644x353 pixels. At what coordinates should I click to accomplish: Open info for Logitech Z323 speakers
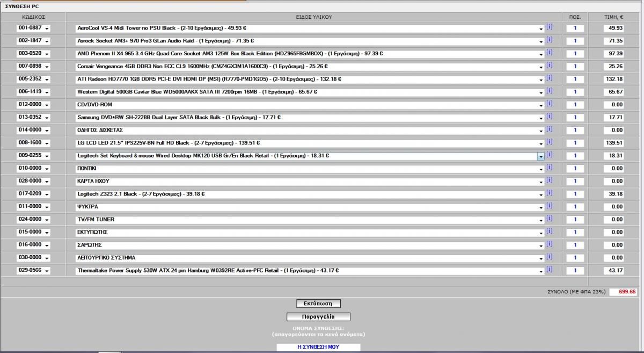[x=549, y=193]
